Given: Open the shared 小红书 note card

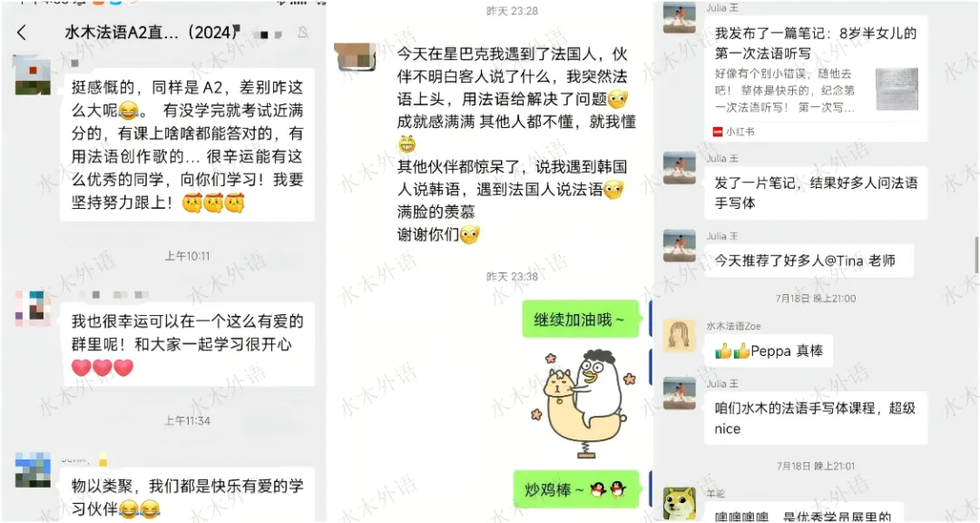Looking at the screenshot, I should point(816,78).
